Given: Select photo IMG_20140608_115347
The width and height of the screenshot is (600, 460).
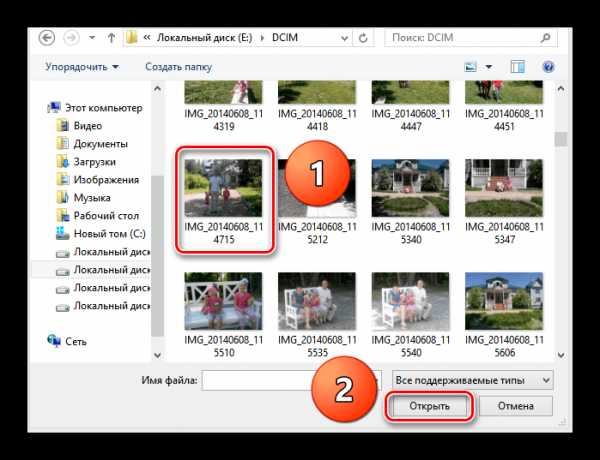Looking at the screenshot, I should point(504,201).
